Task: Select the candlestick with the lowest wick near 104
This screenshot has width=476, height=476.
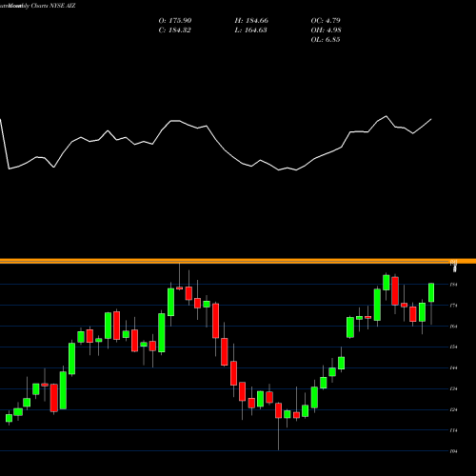Action: tap(278, 410)
